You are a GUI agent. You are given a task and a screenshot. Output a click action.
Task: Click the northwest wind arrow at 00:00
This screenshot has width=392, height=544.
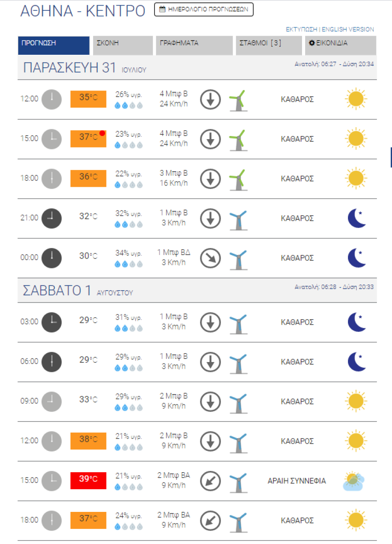coord(210,258)
